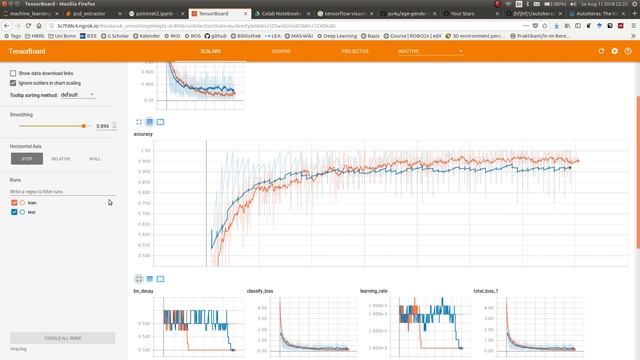Uncheck the test run checkbox
Screen dimensions: 640x360
(x=14, y=212)
